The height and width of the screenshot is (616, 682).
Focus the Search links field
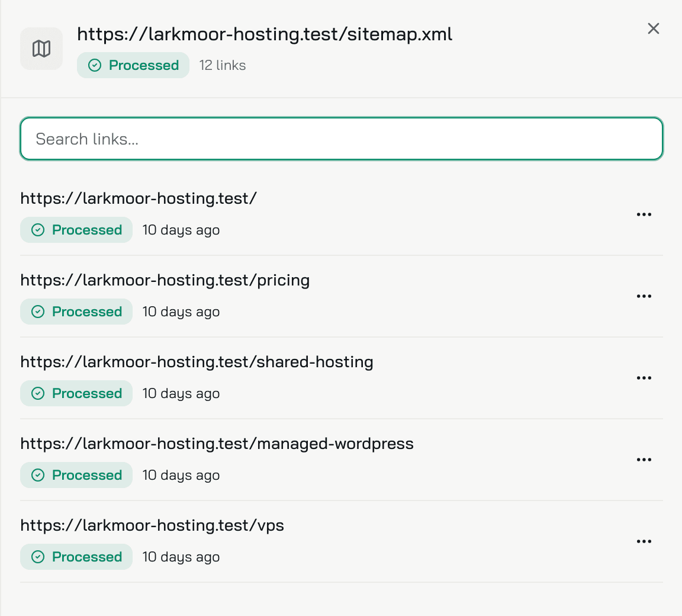tap(342, 139)
